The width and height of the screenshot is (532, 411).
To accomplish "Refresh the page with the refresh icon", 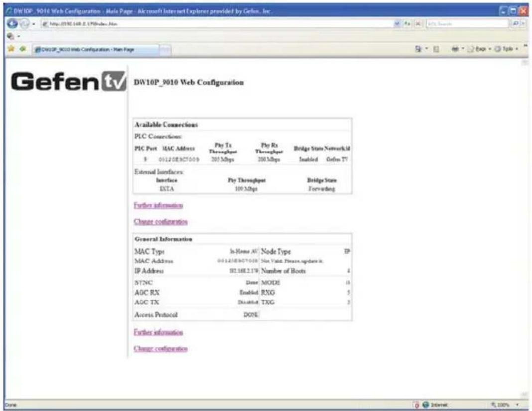I will point(407,24).
